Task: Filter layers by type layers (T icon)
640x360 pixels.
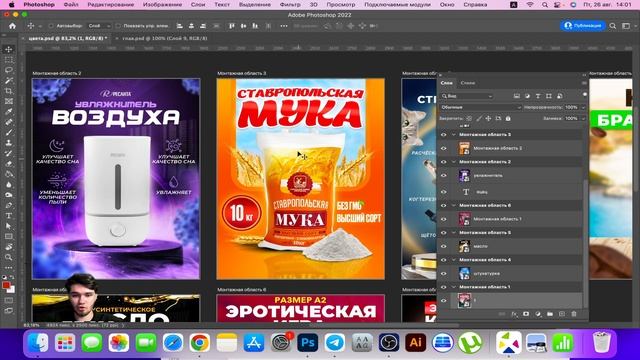Action: pyautogui.click(x=538, y=96)
